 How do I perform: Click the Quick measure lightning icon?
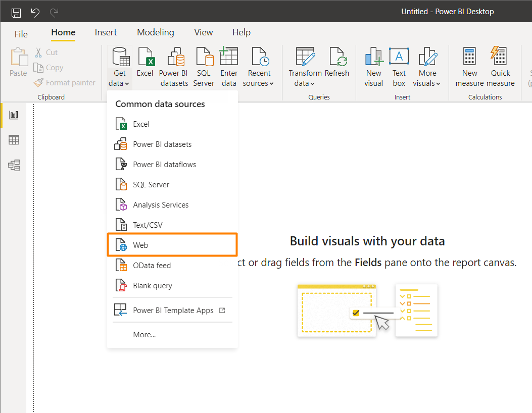coord(499,56)
